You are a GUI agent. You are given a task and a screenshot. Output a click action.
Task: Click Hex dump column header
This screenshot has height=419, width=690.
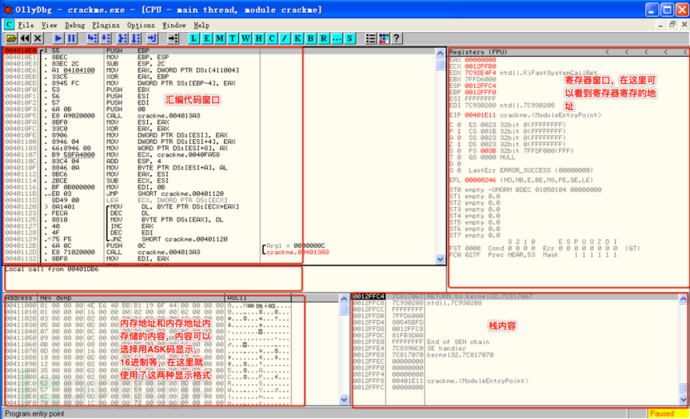[131, 298]
